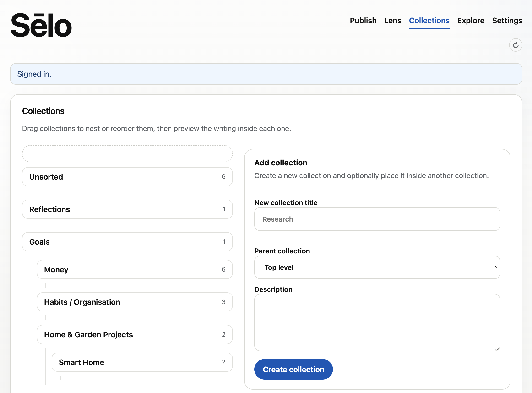Open the Settings page
This screenshot has height=393, width=532.
[x=507, y=21]
